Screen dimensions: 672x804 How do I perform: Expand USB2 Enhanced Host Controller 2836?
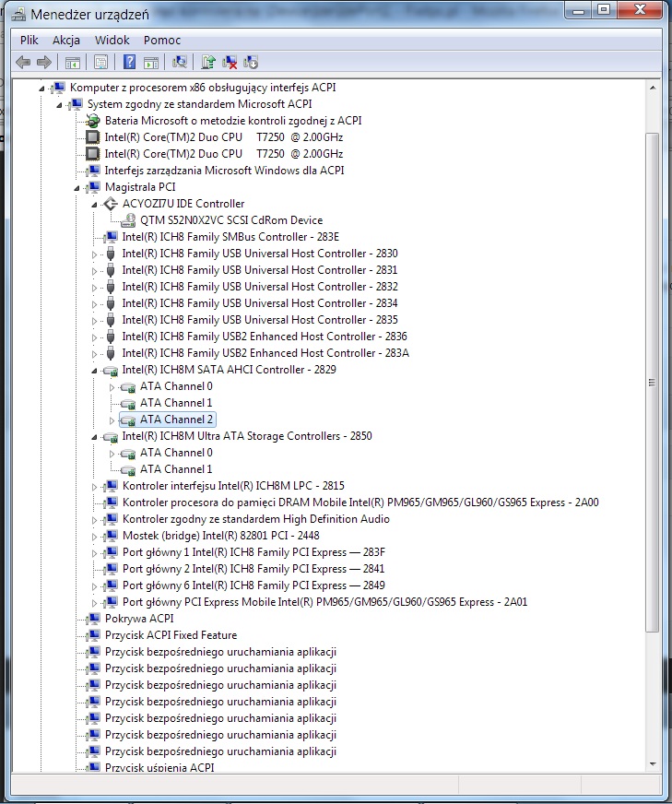coord(94,337)
